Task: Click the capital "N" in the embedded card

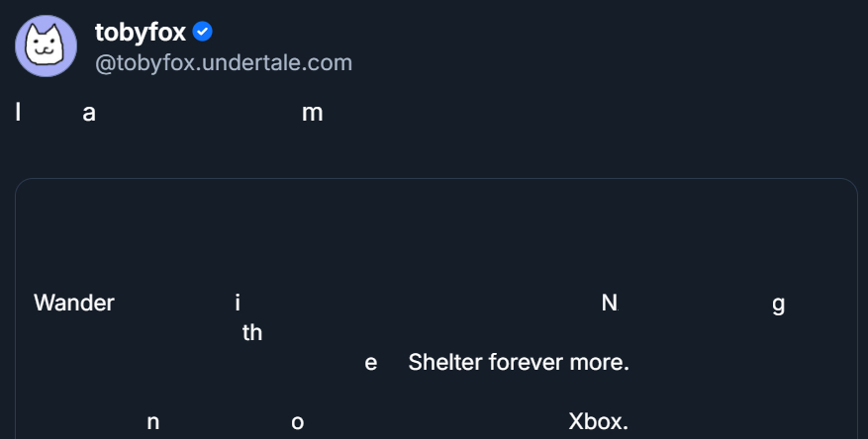Action: (x=610, y=304)
